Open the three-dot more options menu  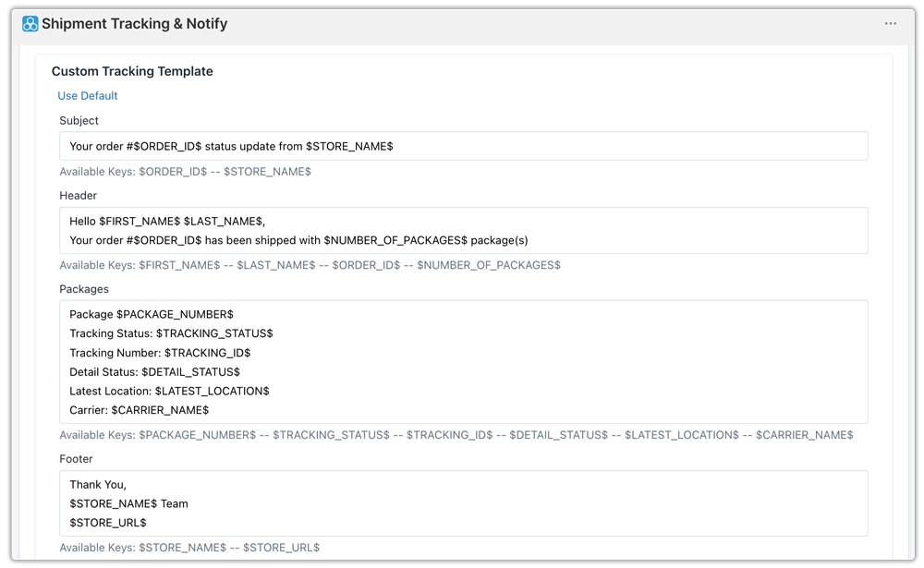coord(890,24)
